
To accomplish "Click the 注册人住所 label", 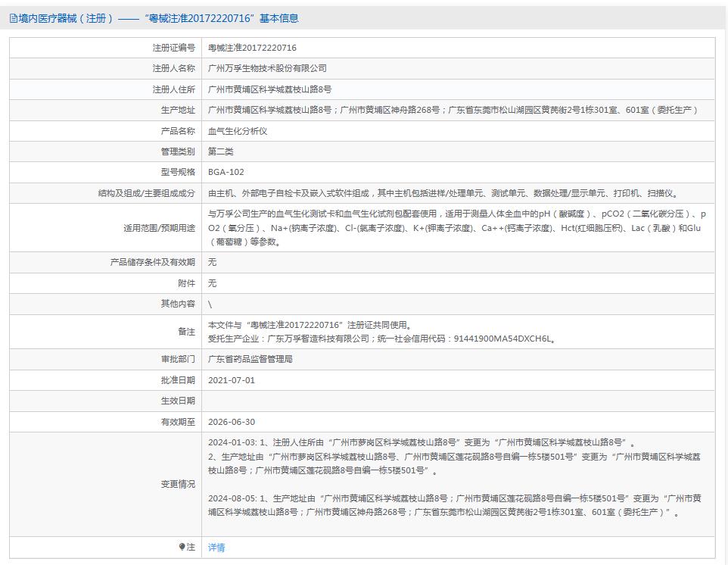I will coord(174,89).
